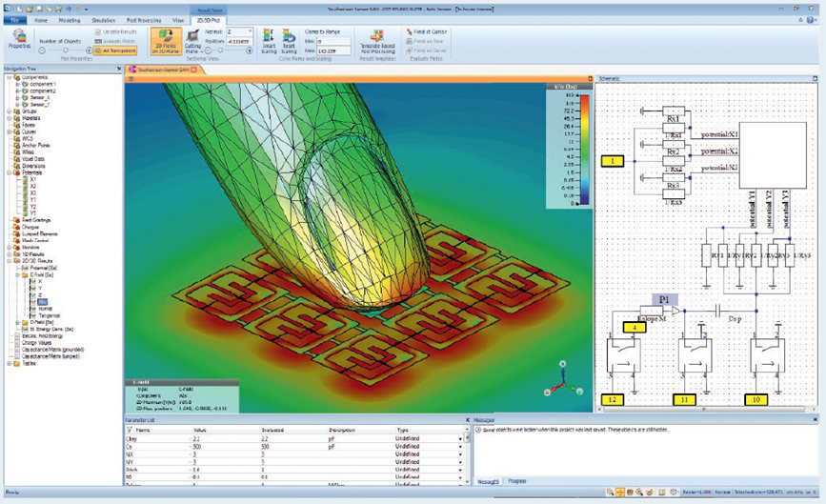Click the Smart Scaling icon
This screenshot has width=826, height=504.
click(x=268, y=40)
